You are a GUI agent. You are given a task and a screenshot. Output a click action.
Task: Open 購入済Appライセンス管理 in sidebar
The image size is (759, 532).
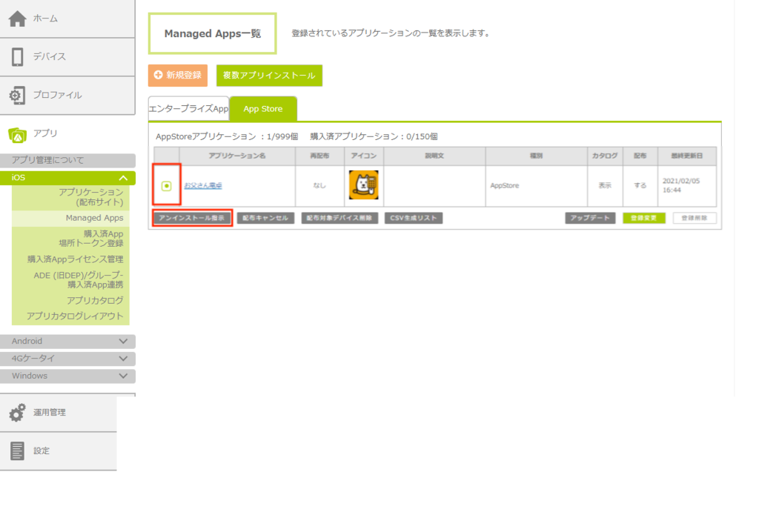point(75,259)
